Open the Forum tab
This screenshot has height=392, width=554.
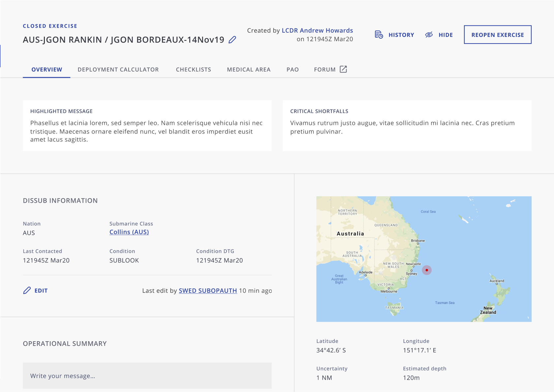[x=324, y=70]
